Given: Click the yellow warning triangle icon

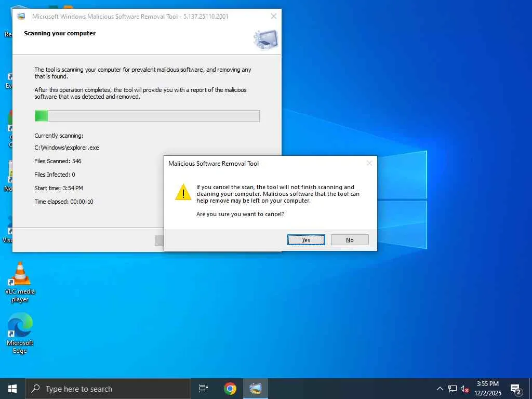Looking at the screenshot, I should pyautogui.click(x=183, y=192).
